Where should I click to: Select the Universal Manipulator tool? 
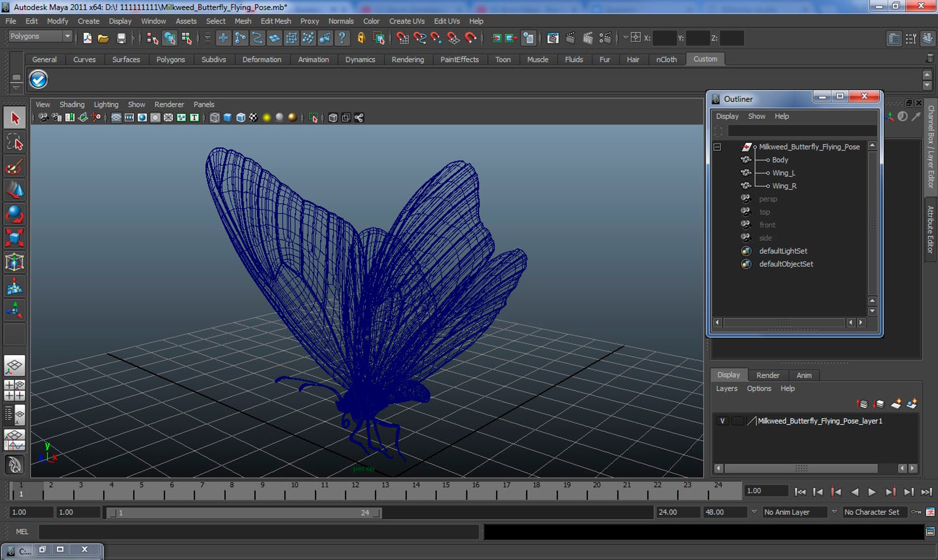15,262
